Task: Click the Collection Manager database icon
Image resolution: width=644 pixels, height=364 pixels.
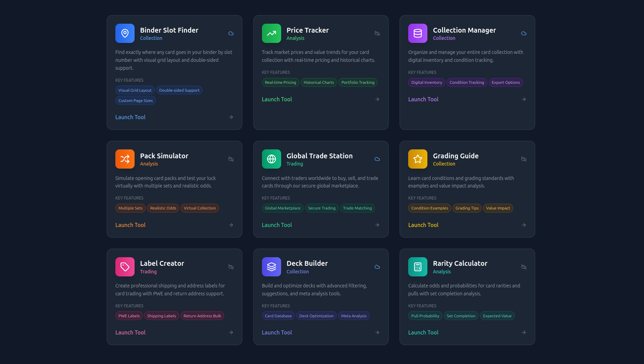Action: click(417, 33)
